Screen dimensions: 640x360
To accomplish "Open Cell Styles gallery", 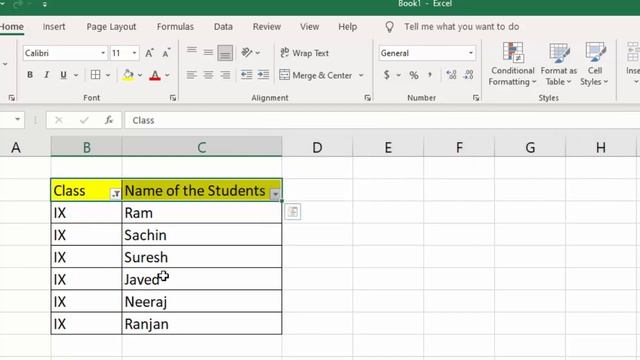I will tap(595, 64).
